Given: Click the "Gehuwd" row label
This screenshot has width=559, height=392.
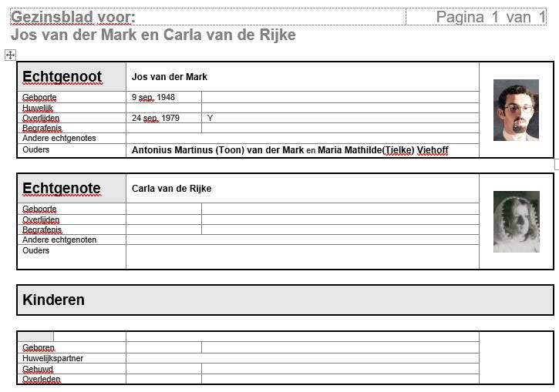Looking at the screenshot, I should pyautogui.click(x=38, y=370).
